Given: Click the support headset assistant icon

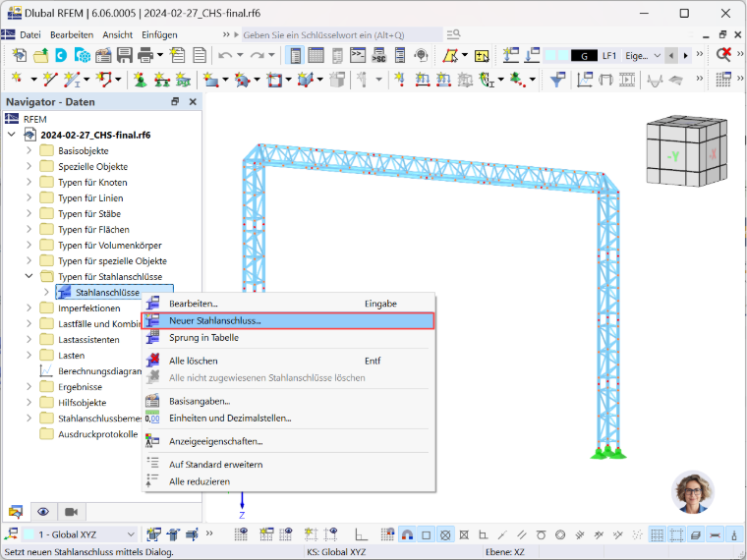Looking at the screenshot, I should (421, 56).
